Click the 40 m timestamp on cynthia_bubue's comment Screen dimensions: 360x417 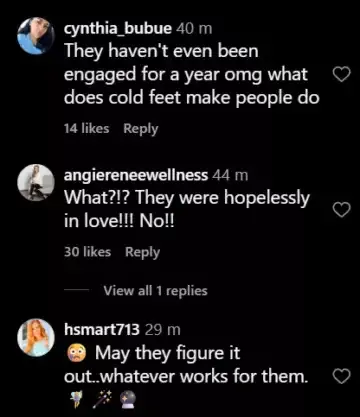[194, 29]
